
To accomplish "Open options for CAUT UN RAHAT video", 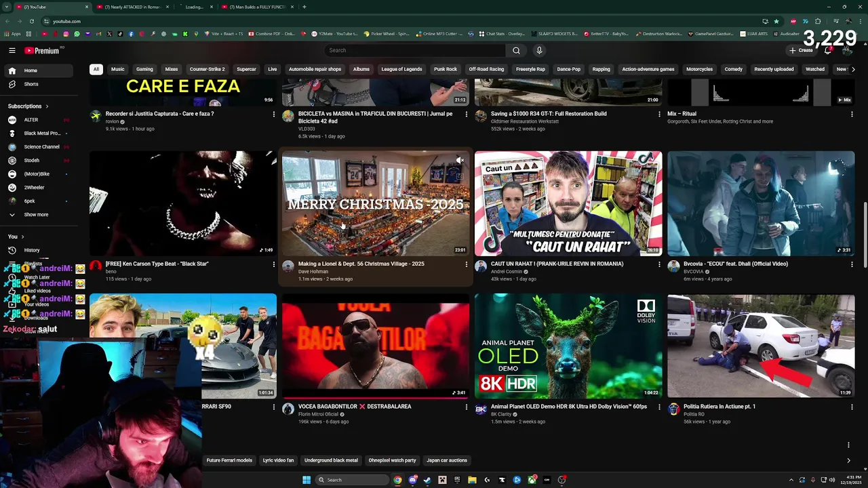I will (659, 264).
